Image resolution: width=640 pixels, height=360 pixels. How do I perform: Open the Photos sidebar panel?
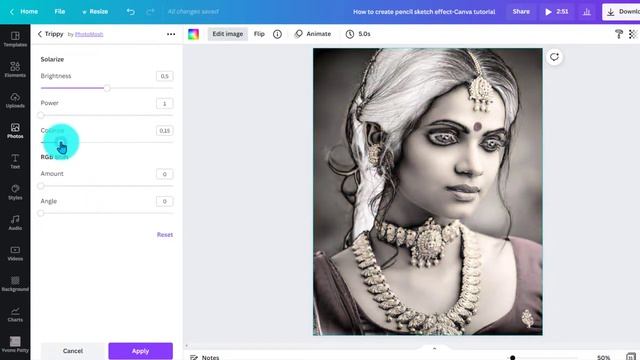tap(15, 131)
